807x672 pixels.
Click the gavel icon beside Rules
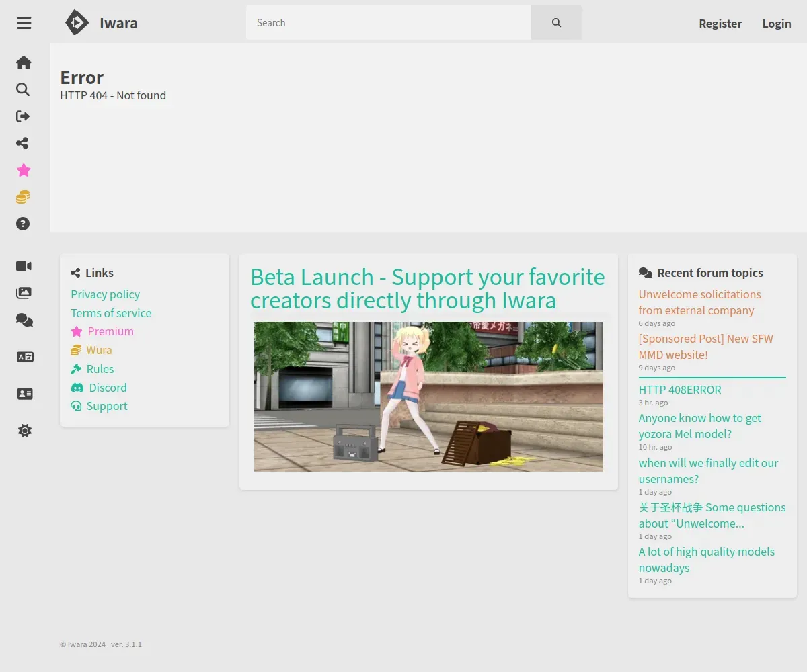pos(76,369)
